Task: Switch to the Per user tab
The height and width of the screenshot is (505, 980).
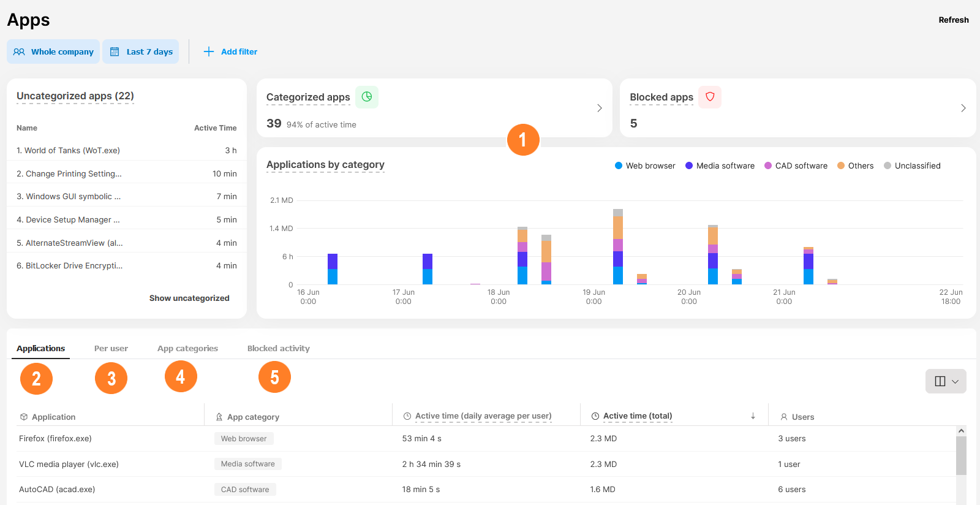Action: (111, 348)
